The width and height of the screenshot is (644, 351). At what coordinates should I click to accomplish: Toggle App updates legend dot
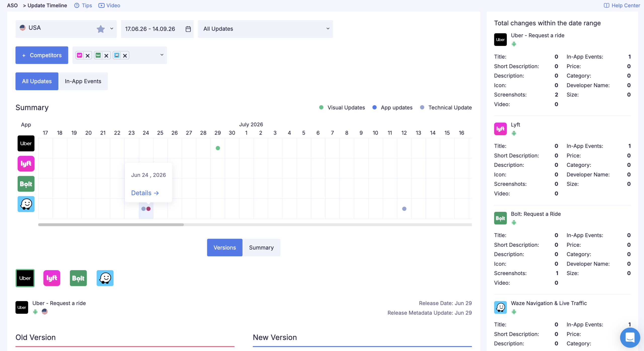375,108
